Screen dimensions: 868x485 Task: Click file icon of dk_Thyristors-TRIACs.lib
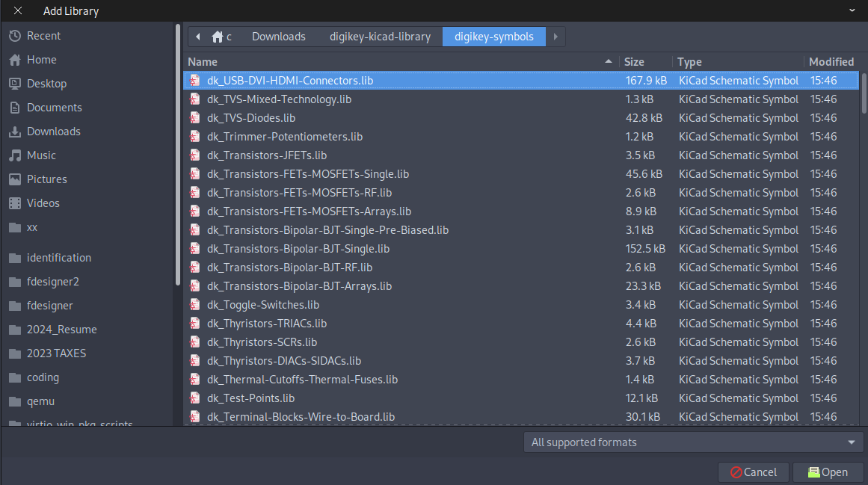pyautogui.click(x=194, y=324)
